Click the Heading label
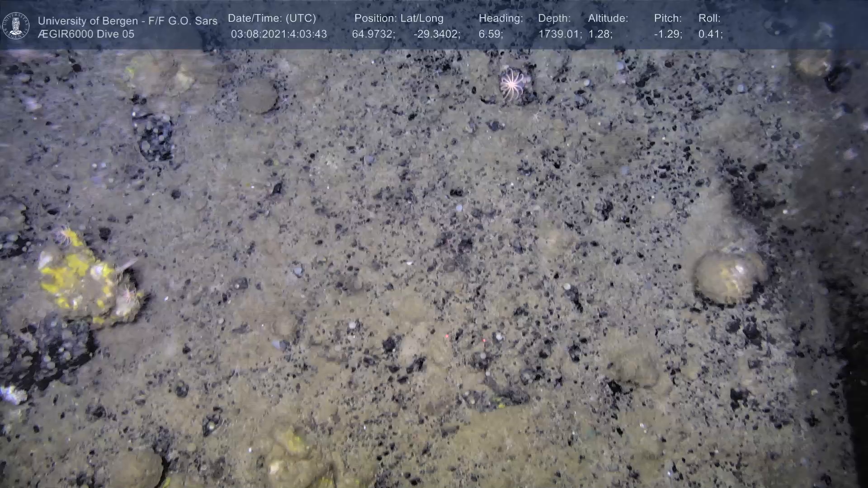868x488 pixels. point(500,19)
